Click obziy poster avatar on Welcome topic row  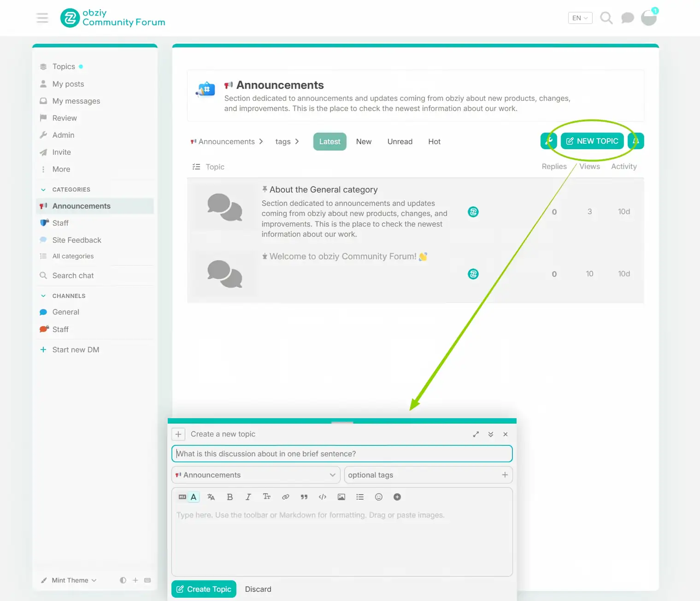(473, 274)
